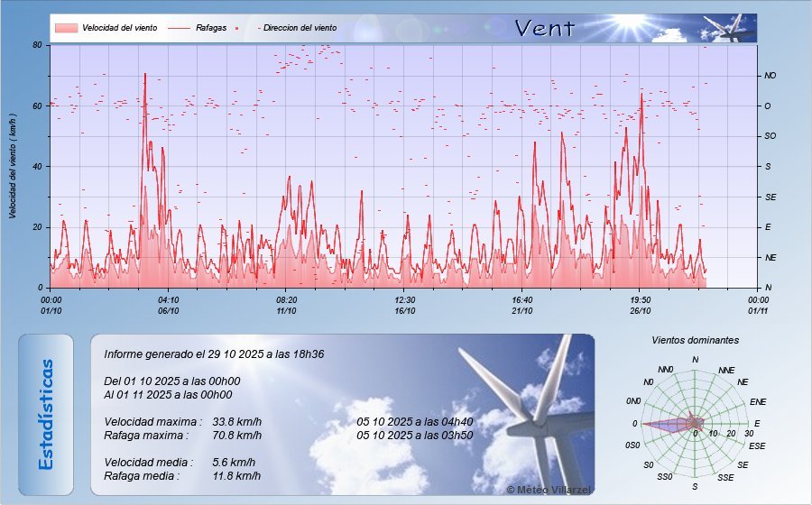
Task: Select the Estadísticas vertical tab
Action: point(45,414)
